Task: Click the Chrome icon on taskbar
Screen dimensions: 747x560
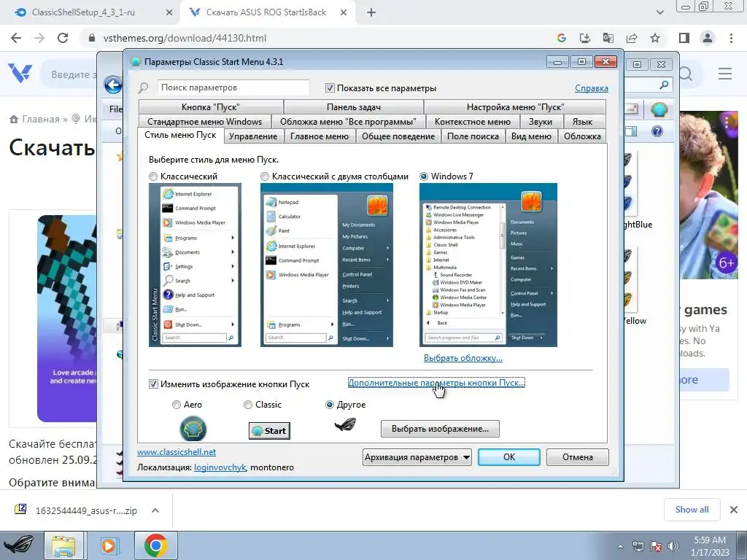Action: (156, 545)
